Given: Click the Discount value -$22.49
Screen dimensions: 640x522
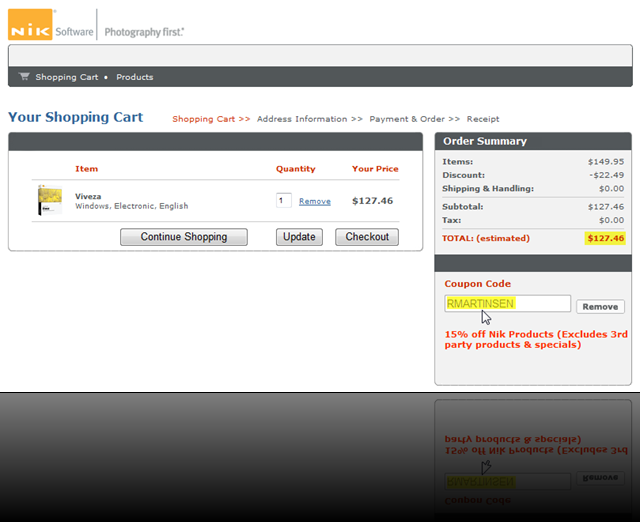Looking at the screenshot, I should click(607, 175).
